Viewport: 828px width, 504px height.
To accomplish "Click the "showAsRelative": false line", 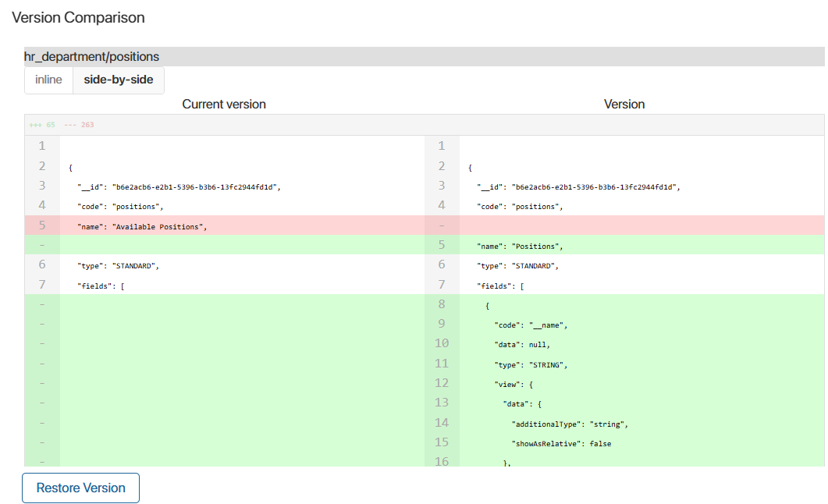I will [x=561, y=443].
